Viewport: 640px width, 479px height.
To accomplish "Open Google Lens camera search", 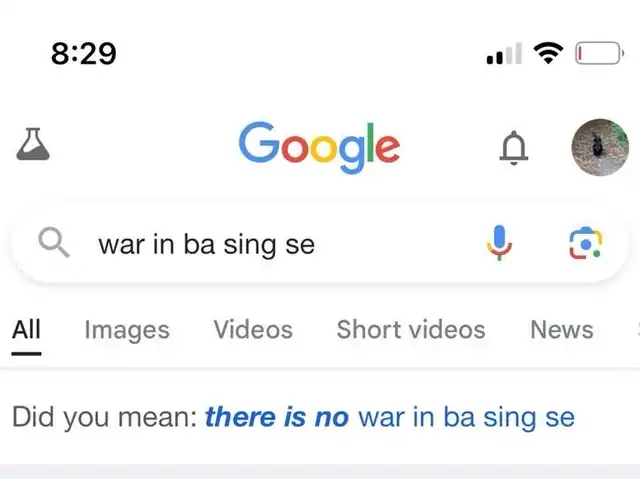I will click(586, 243).
